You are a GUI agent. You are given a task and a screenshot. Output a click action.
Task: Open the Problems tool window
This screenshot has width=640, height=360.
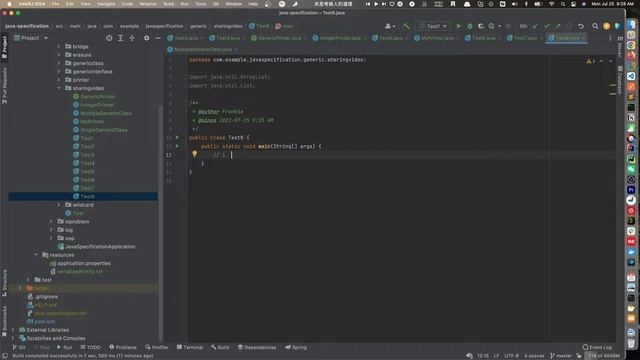point(123,347)
